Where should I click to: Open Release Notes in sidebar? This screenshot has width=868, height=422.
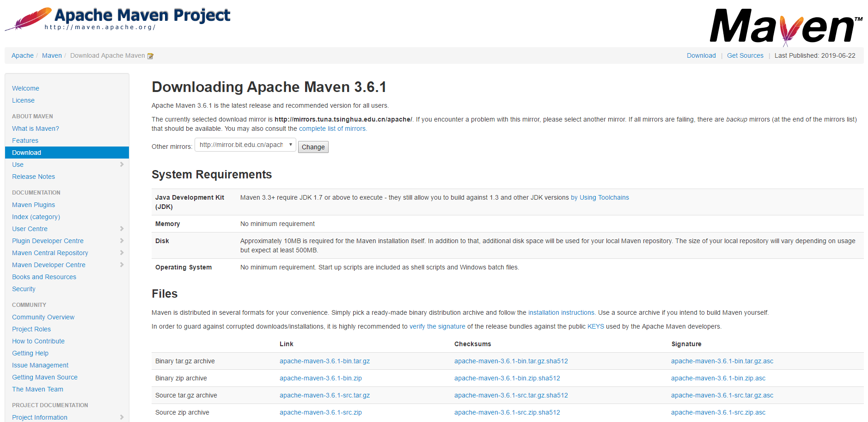pyautogui.click(x=33, y=177)
